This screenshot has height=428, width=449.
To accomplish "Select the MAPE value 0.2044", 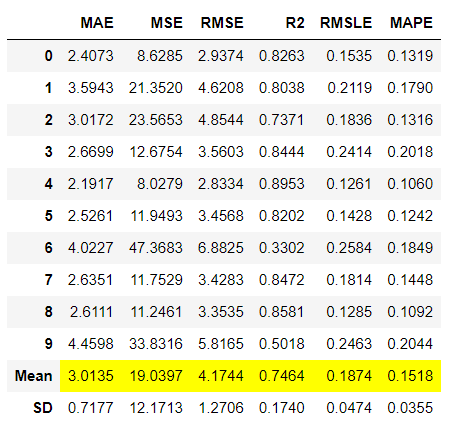I will click(x=410, y=344).
